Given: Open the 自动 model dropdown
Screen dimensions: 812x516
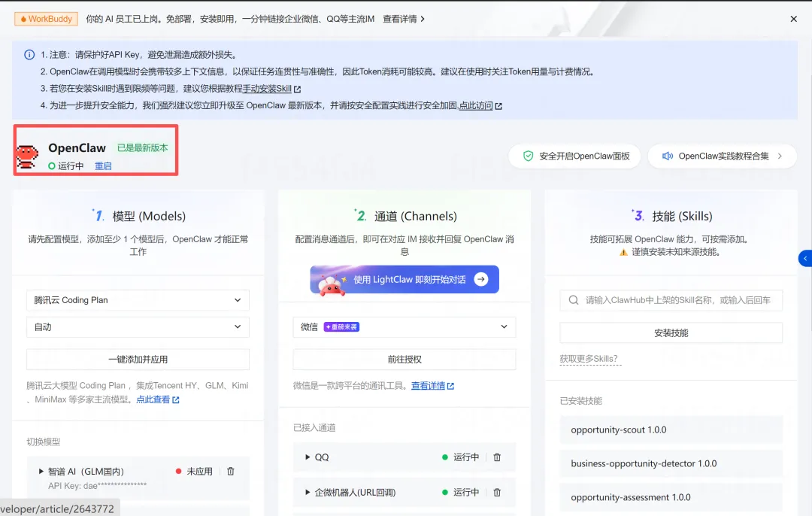Looking at the screenshot, I should tap(138, 327).
